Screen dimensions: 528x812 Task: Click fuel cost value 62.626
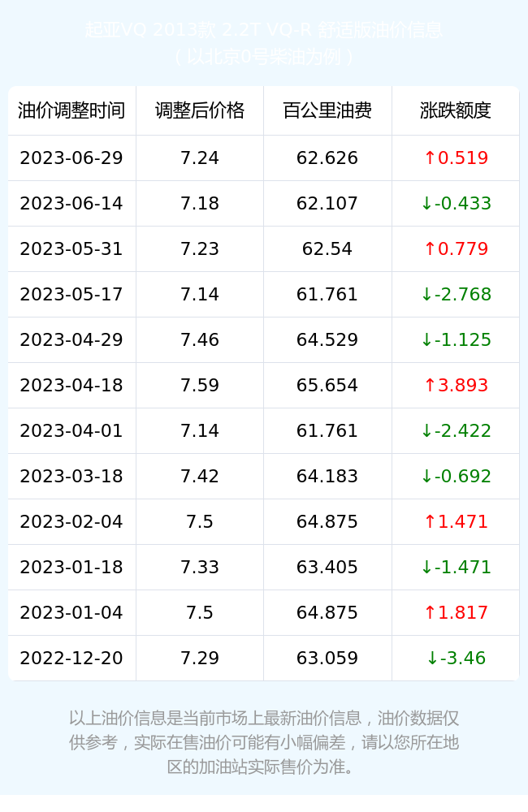click(327, 158)
